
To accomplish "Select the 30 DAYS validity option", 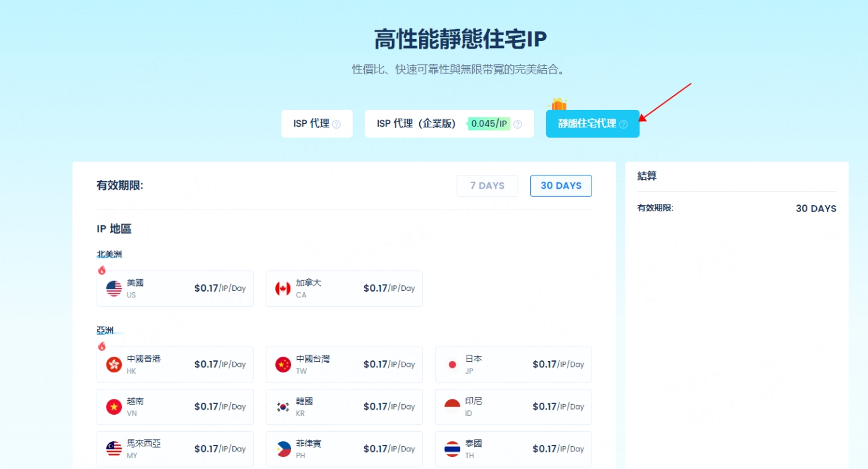I will (561, 186).
